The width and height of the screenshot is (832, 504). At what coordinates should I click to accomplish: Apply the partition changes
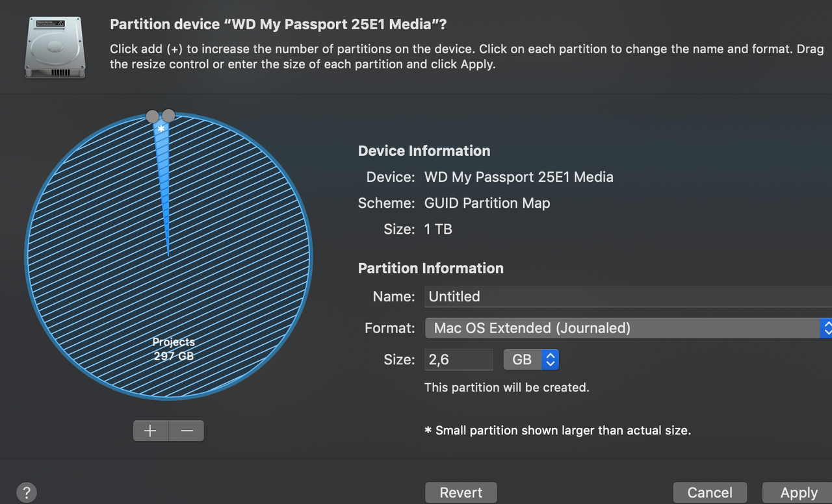(x=799, y=493)
